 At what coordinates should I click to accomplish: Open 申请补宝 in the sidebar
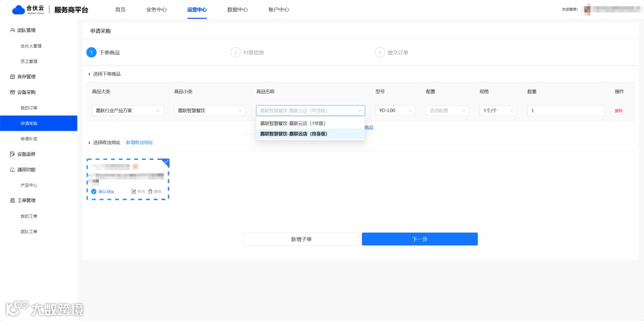[x=29, y=139]
